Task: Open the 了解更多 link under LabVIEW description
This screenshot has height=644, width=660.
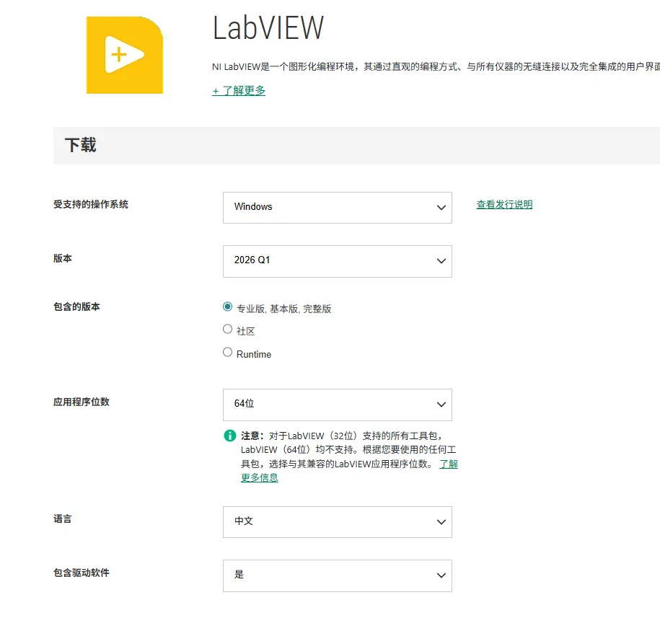Action: [239, 90]
